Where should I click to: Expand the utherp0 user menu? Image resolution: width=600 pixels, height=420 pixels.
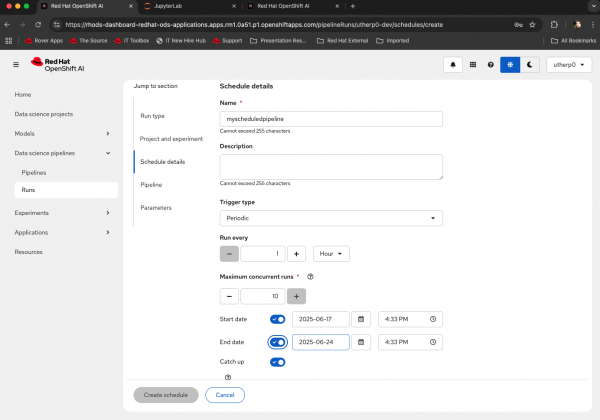(x=568, y=64)
